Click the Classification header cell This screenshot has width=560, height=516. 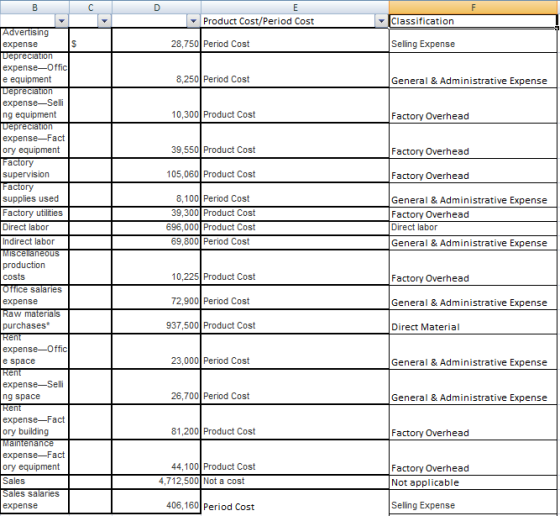coord(473,21)
